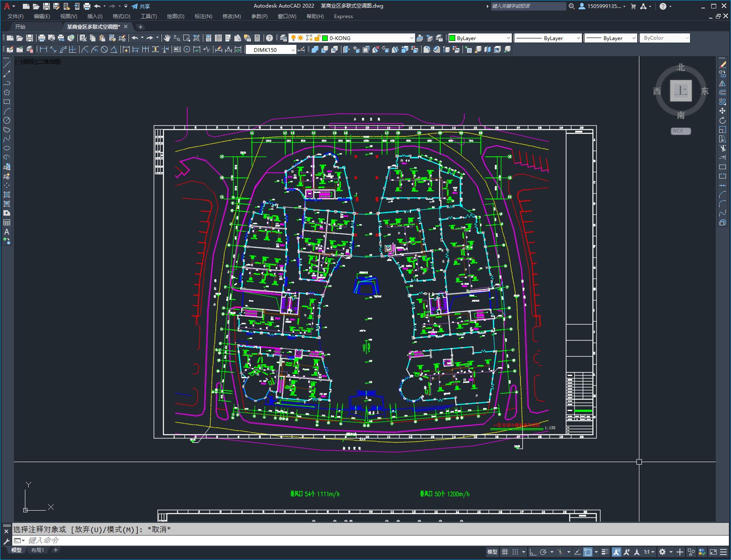Open the 0-KONG layer dropdown
The image size is (731, 560).
pyautogui.click(x=412, y=38)
